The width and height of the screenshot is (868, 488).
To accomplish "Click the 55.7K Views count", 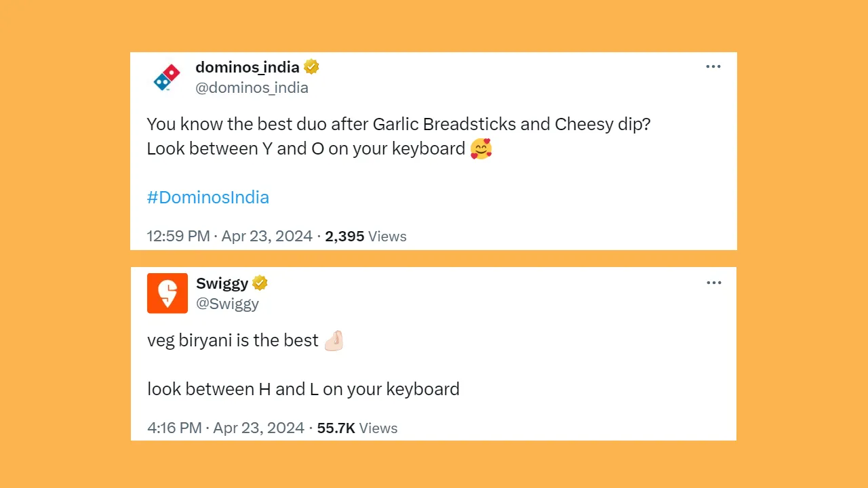I will click(x=357, y=428).
